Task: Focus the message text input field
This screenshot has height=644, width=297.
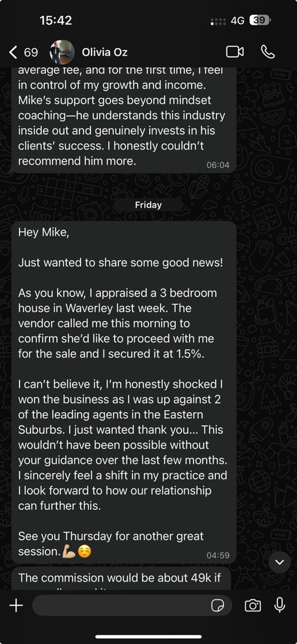Action: (120, 605)
